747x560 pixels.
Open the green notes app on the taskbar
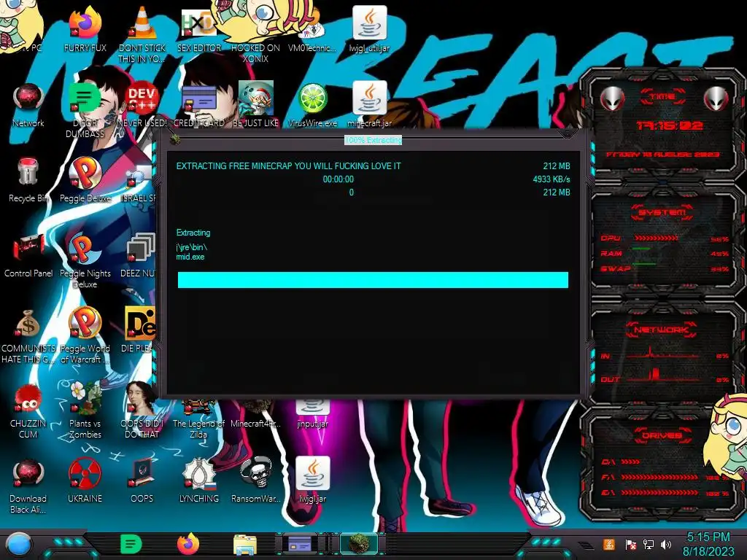(x=131, y=545)
